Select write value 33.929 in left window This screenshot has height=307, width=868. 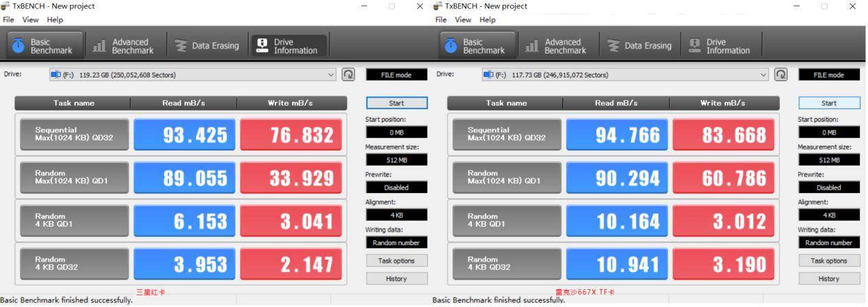[x=291, y=178]
